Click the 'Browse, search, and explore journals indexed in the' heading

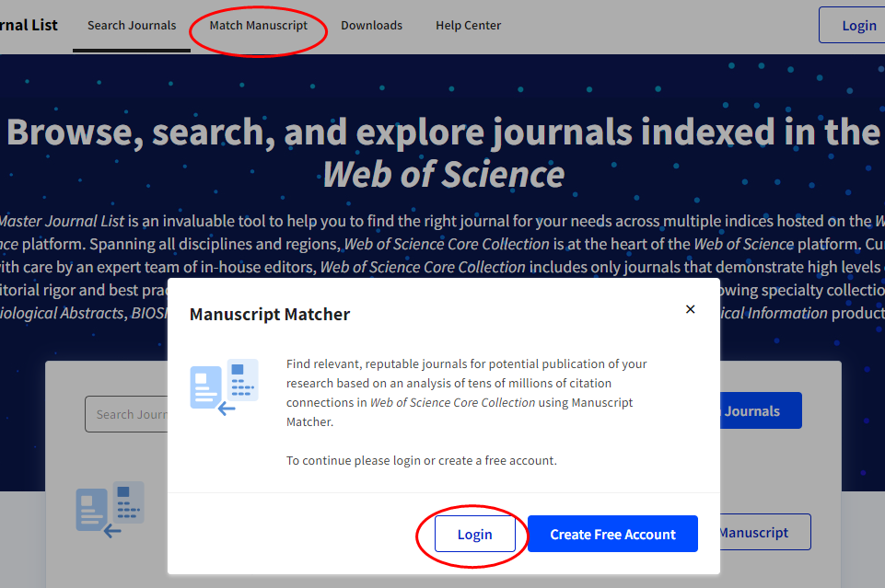(444, 132)
